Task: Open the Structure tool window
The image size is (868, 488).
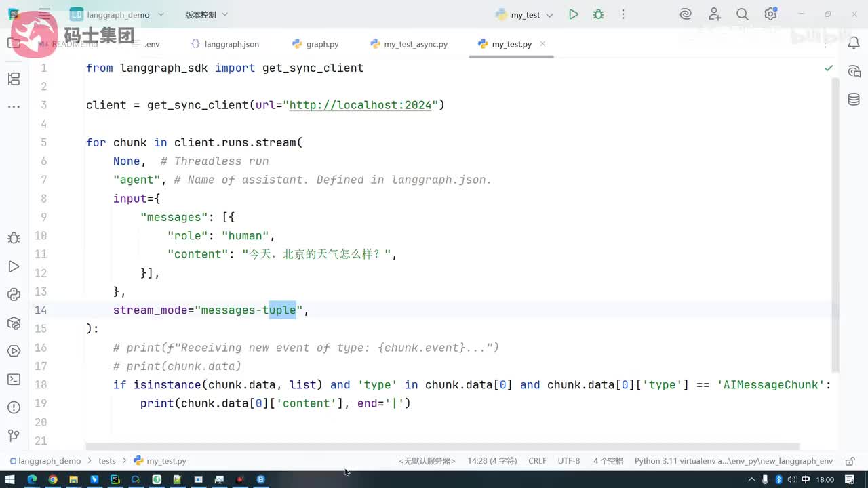Action: pyautogui.click(x=14, y=79)
